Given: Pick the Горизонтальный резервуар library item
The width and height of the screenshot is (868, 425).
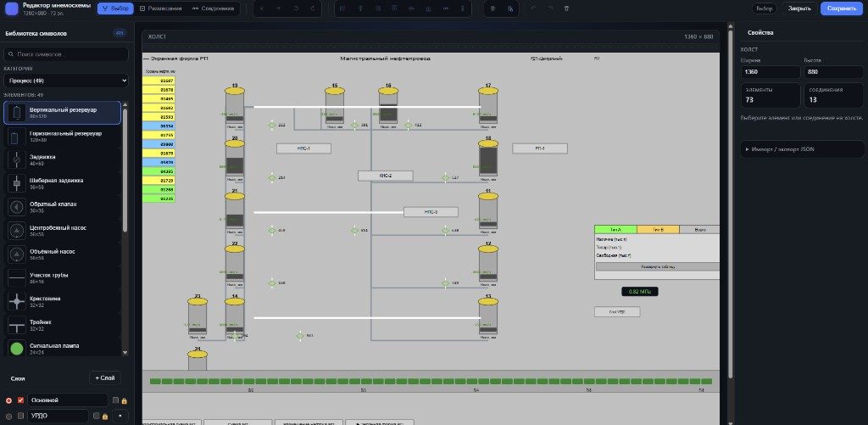Looking at the screenshot, I should [x=62, y=137].
